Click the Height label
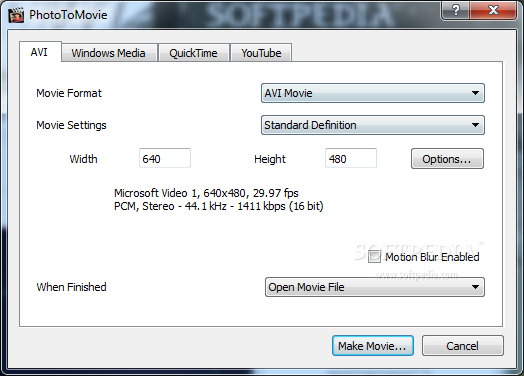This screenshot has width=524, height=376. click(270, 159)
